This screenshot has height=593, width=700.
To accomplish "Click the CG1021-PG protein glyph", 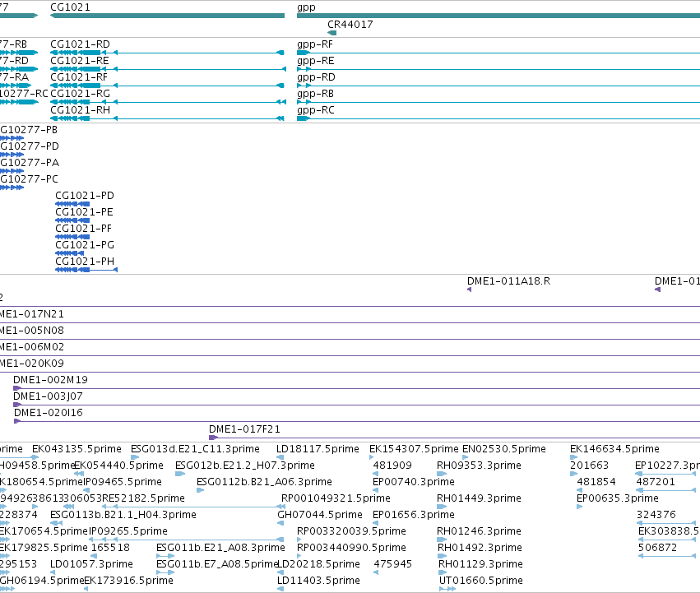I will click(70, 253).
